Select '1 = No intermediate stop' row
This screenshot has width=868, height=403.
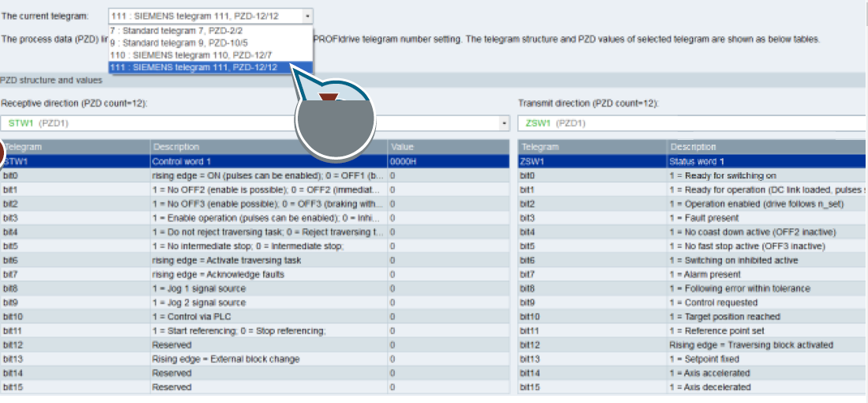coord(254,247)
